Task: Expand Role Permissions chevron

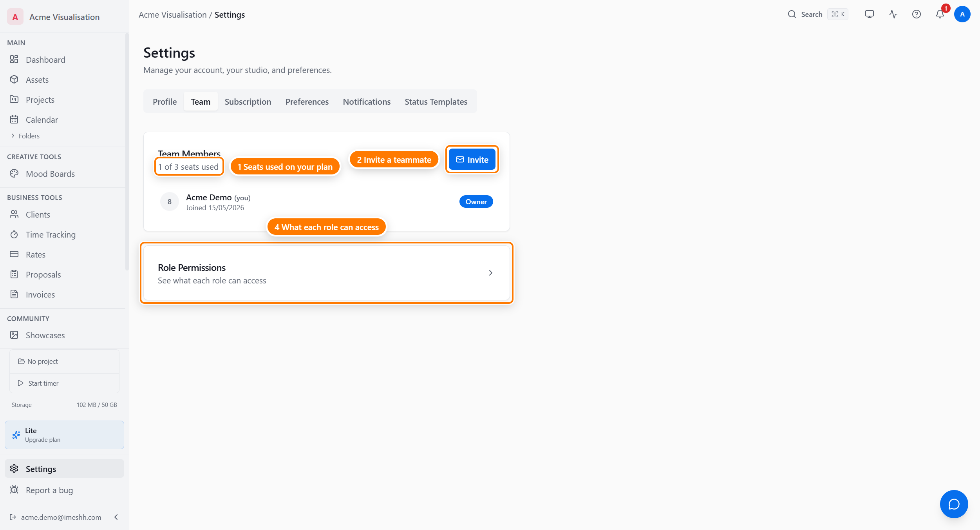Action: [x=490, y=273]
